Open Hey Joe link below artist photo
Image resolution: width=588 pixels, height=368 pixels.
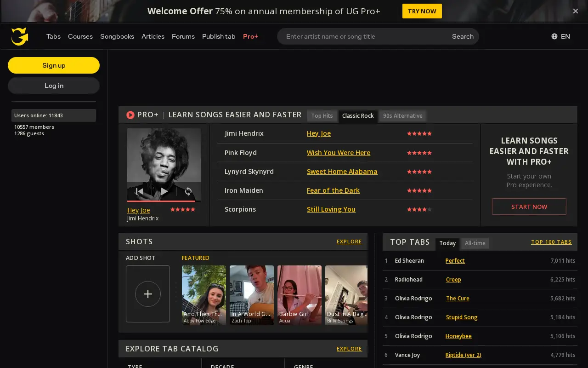pos(139,210)
